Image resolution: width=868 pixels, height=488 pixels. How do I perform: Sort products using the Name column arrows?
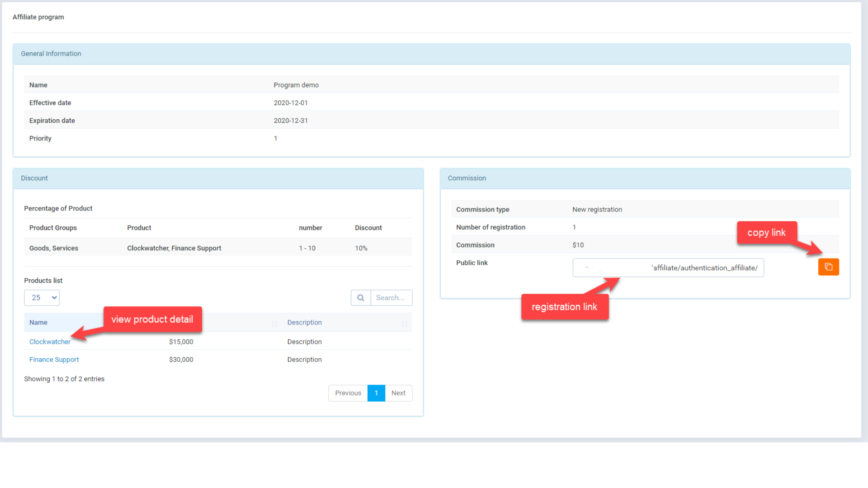pos(274,324)
